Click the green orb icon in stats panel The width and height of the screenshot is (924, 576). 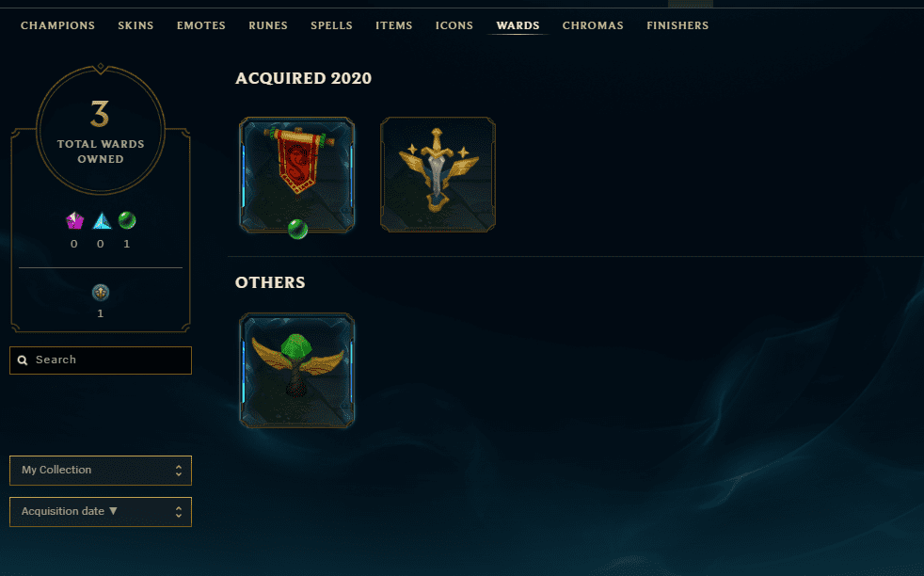point(127,220)
